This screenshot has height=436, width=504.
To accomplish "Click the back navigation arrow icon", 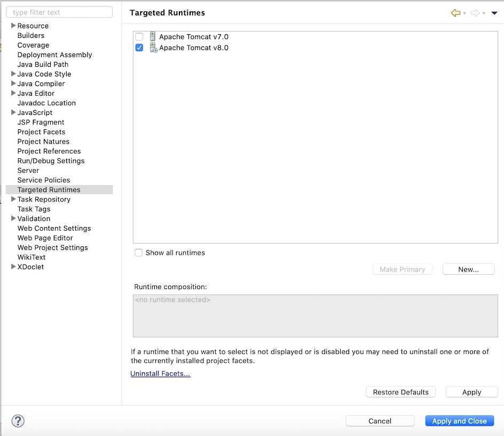I will tap(455, 13).
